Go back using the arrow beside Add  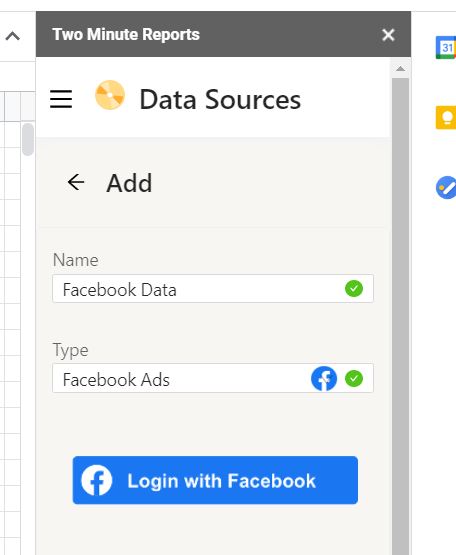click(x=76, y=183)
